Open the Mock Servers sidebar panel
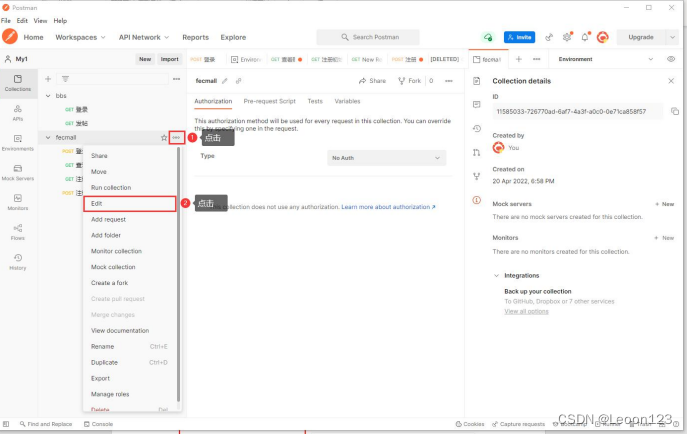The image size is (687, 434). [18, 173]
